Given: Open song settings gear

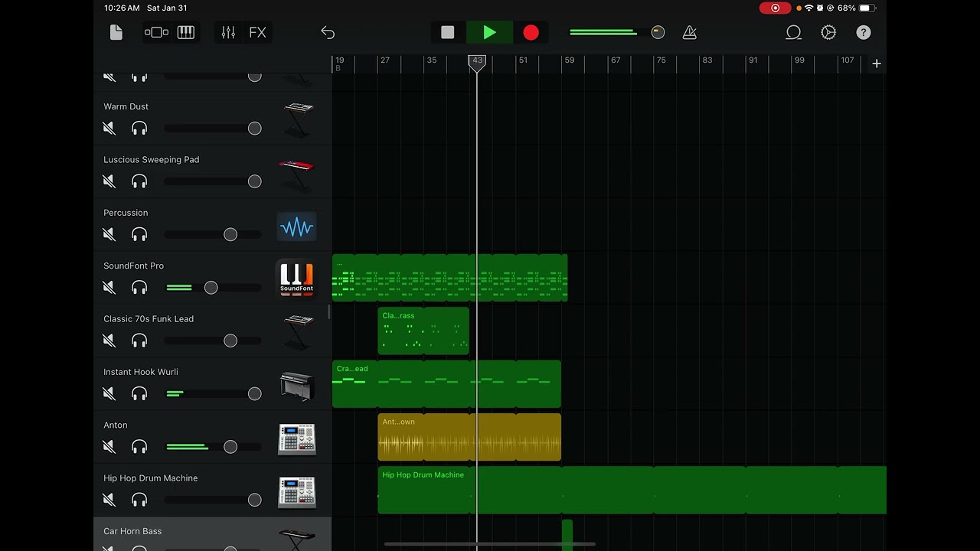Looking at the screenshot, I should pos(828,32).
